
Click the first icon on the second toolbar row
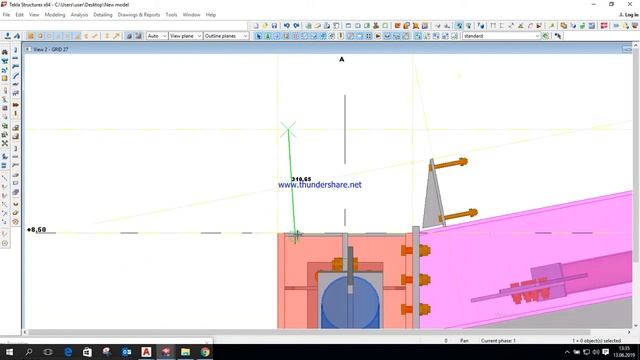point(7,36)
